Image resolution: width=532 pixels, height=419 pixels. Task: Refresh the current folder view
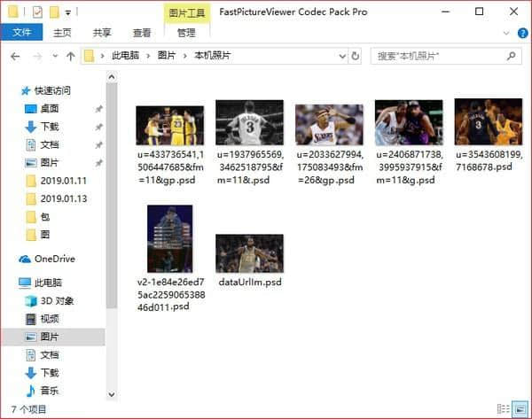pyautogui.click(x=355, y=56)
